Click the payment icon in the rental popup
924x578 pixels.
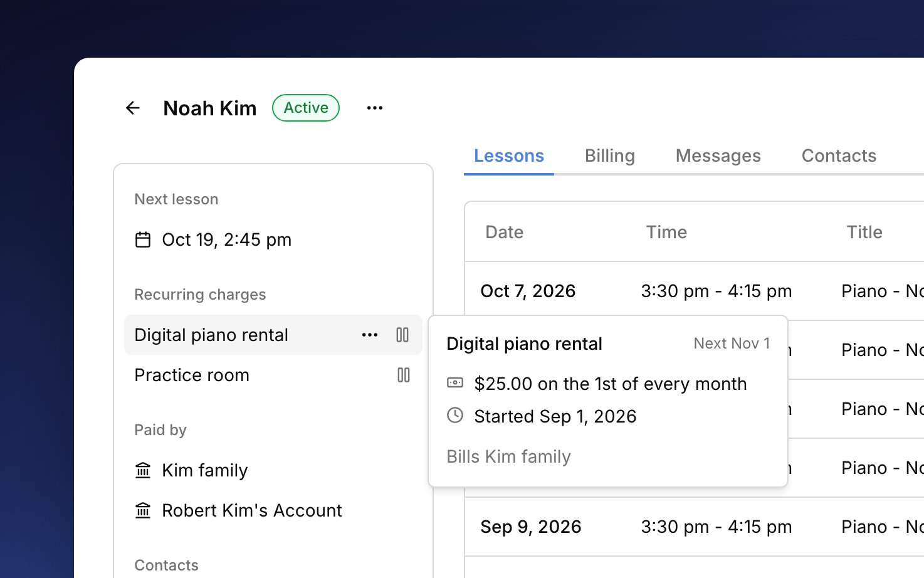click(455, 382)
